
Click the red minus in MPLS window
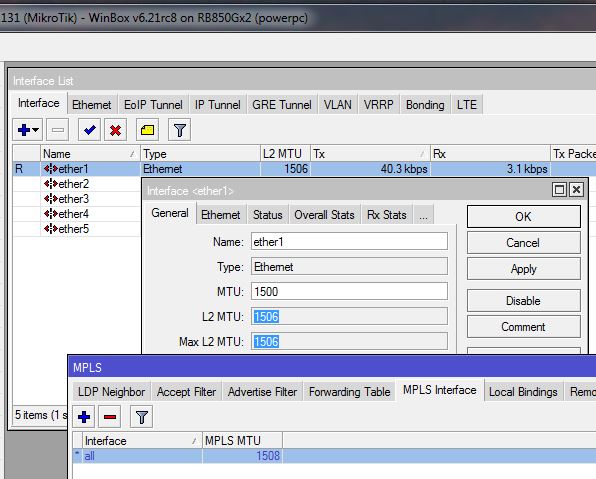(110, 417)
